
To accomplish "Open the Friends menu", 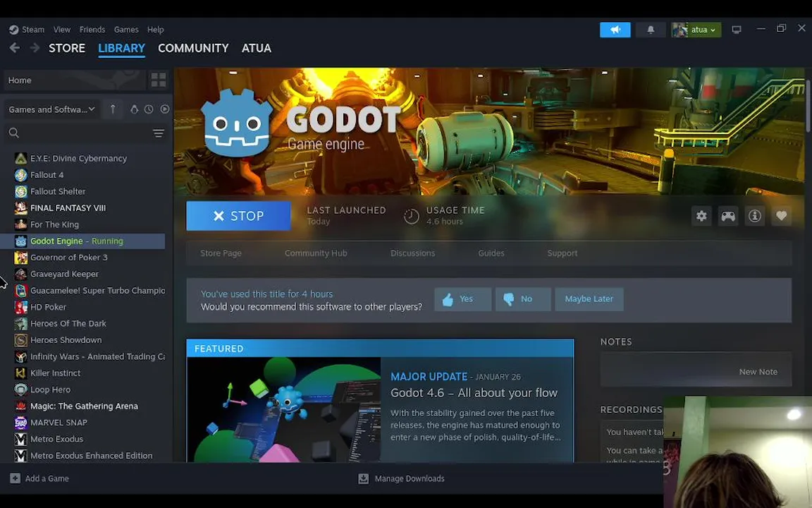I will click(x=92, y=30).
